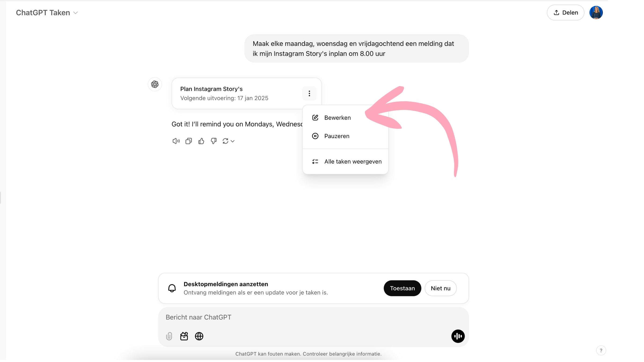Image resolution: width=644 pixels, height=362 pixels.
Task: Select Bewerken from the context menu
Action: click(x=338, y=117)
